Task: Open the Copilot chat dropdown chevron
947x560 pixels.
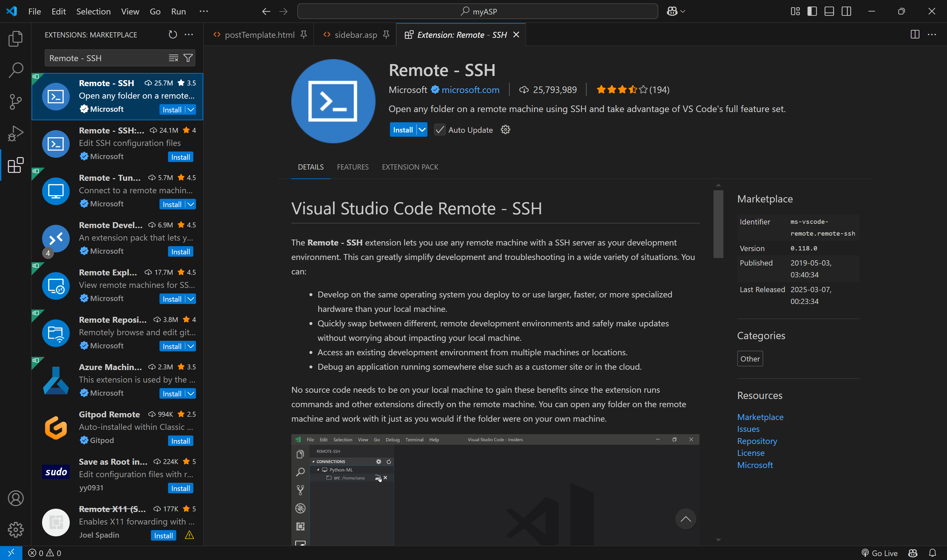Action: tap(683, 11)
